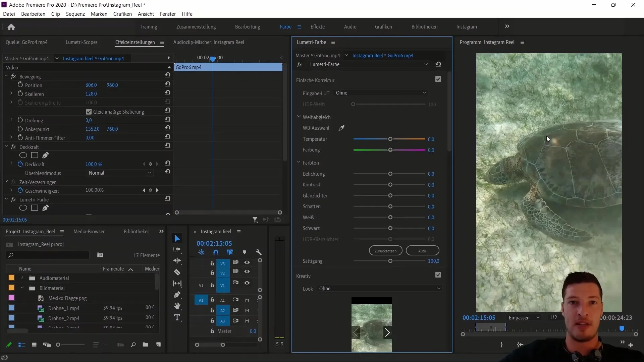This screenshot has width=644, height=362.
Task: Open timeline display settings wrench
Action: coord(258,252)
